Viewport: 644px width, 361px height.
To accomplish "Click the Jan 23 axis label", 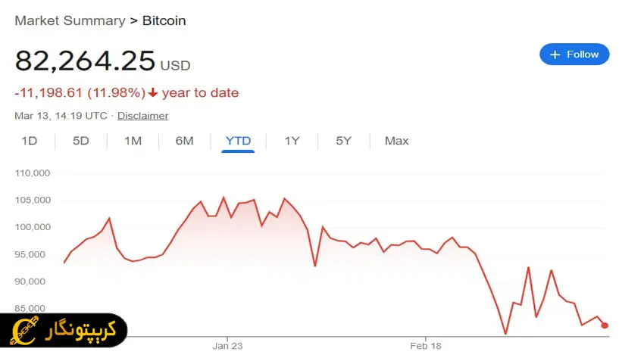I will pos(227,346).
